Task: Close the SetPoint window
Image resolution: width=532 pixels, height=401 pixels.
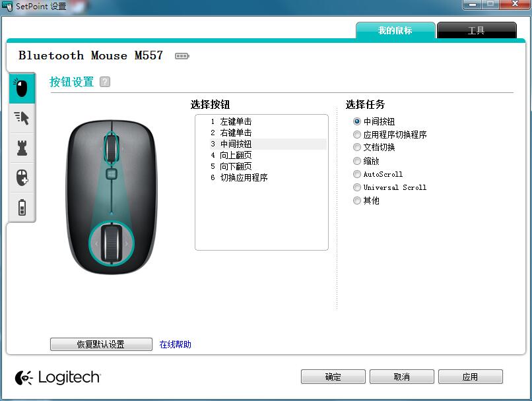Action: [x=515, y=4]
